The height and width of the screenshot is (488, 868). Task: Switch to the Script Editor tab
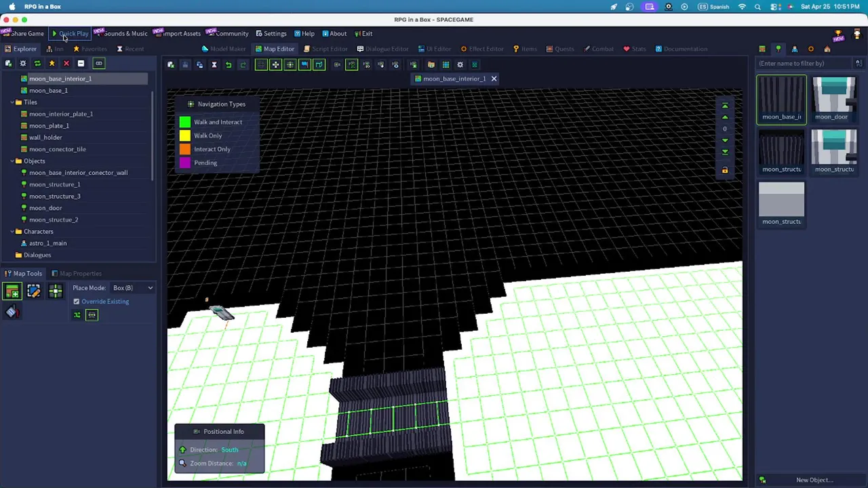pyautogui.click(x=325, y=49)
